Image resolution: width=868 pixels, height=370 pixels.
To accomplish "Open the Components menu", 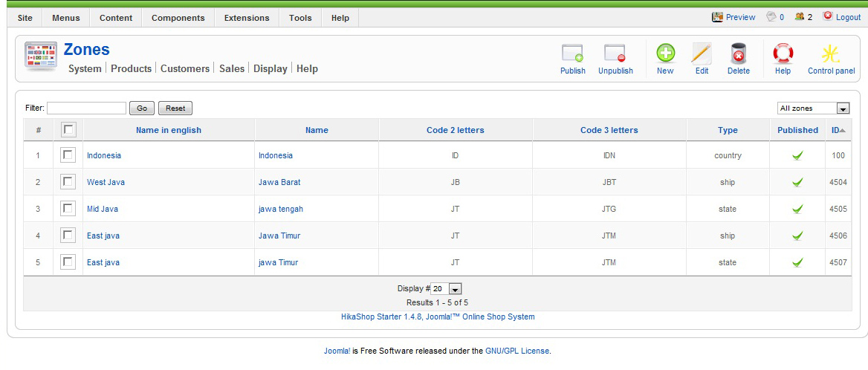I will click(178, 18).
